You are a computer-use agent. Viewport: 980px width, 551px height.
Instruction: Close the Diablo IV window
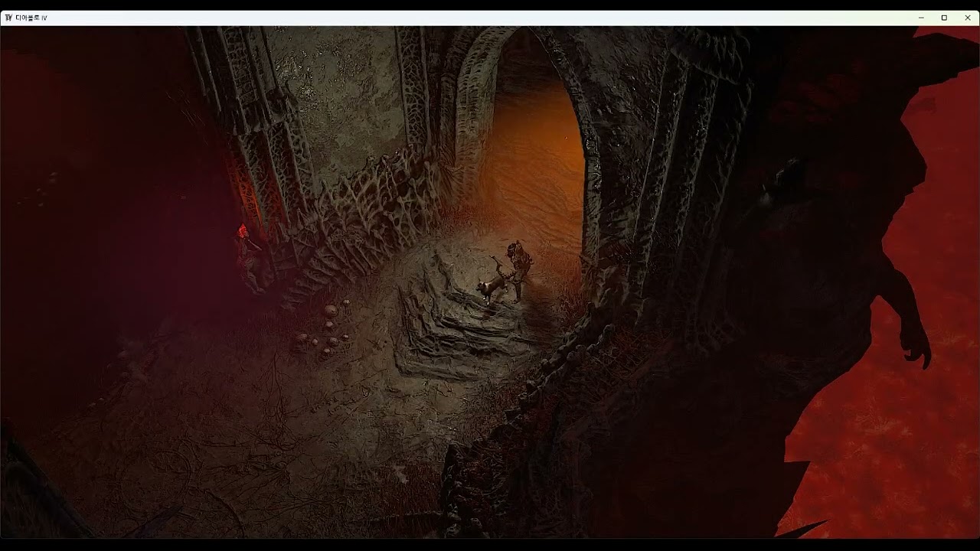967,18
